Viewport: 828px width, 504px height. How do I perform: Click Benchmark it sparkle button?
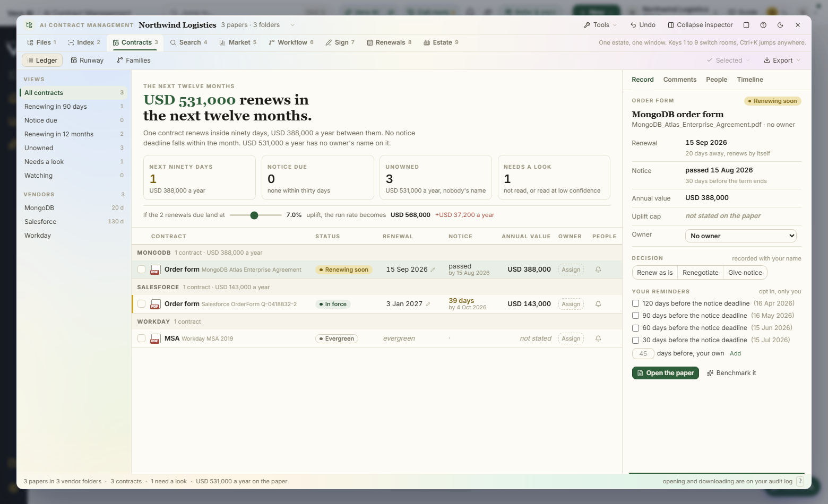click(x=731, y=373)
